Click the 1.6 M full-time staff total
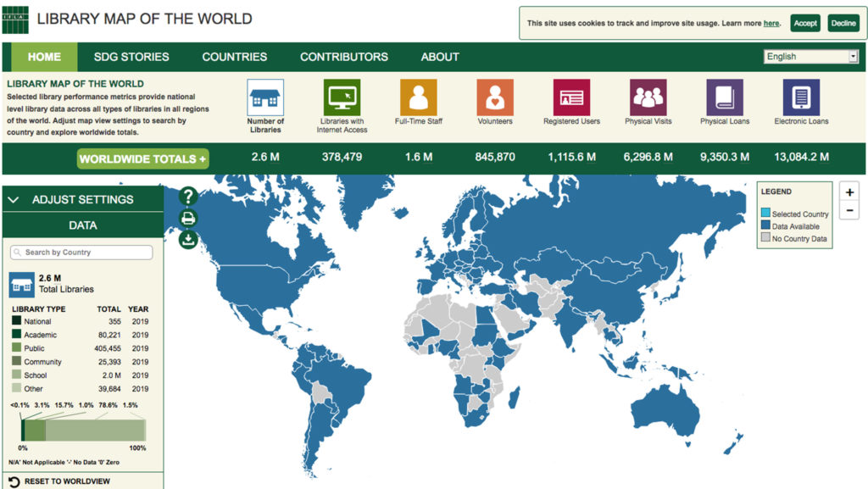868x489 pixels. pos(419,157)
